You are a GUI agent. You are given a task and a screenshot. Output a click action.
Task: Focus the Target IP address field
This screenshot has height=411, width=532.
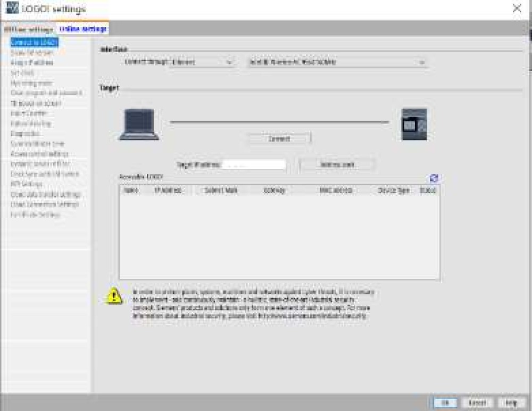point(253,165)
